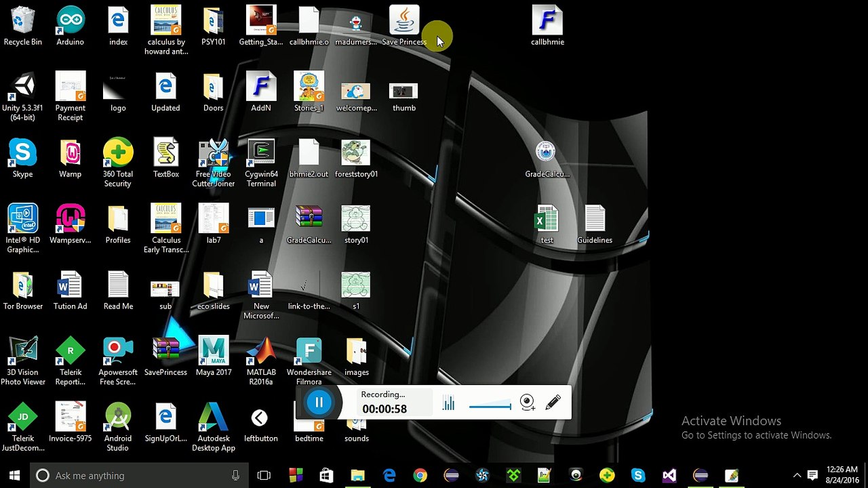Open the AddN Fortran file icon
This screenshot has width=868, height=488.
point(261,92)
